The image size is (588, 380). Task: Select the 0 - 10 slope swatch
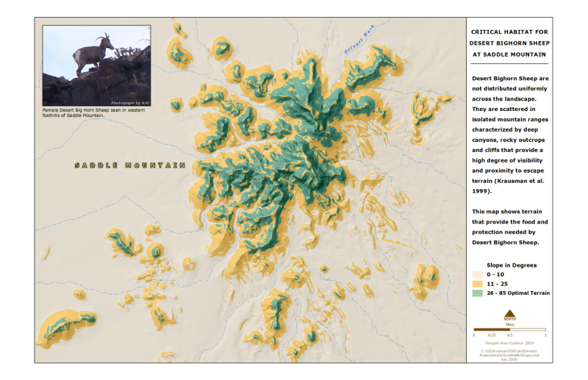(477, 273)
